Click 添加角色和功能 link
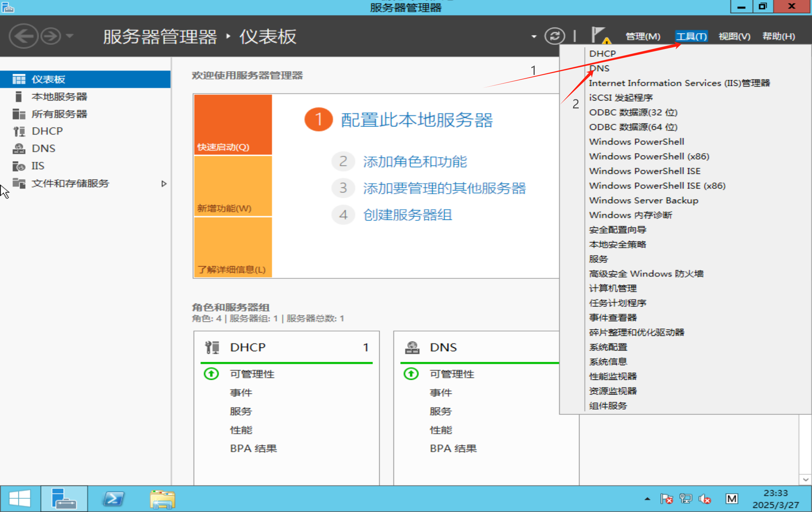This screenshot has width=812, height=512. click(415, 162)
